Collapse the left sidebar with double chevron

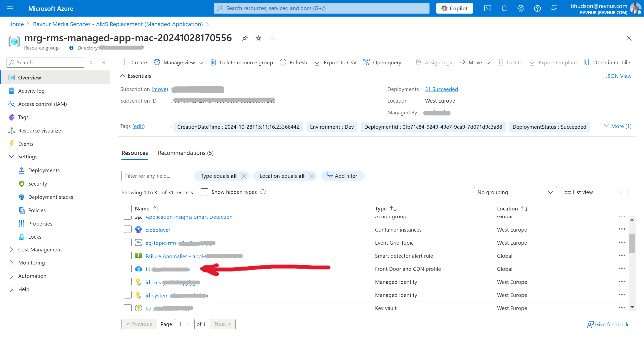point(103,63)
